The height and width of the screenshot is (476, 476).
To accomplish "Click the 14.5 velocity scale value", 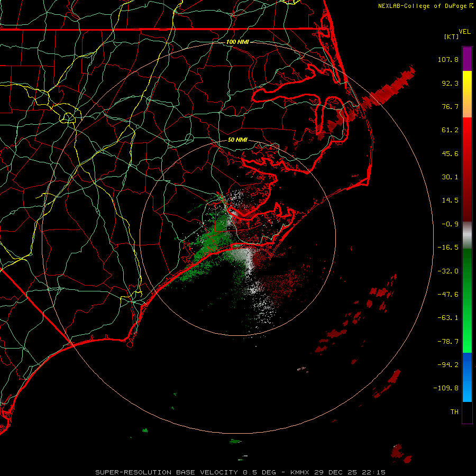I will (450, 200).
